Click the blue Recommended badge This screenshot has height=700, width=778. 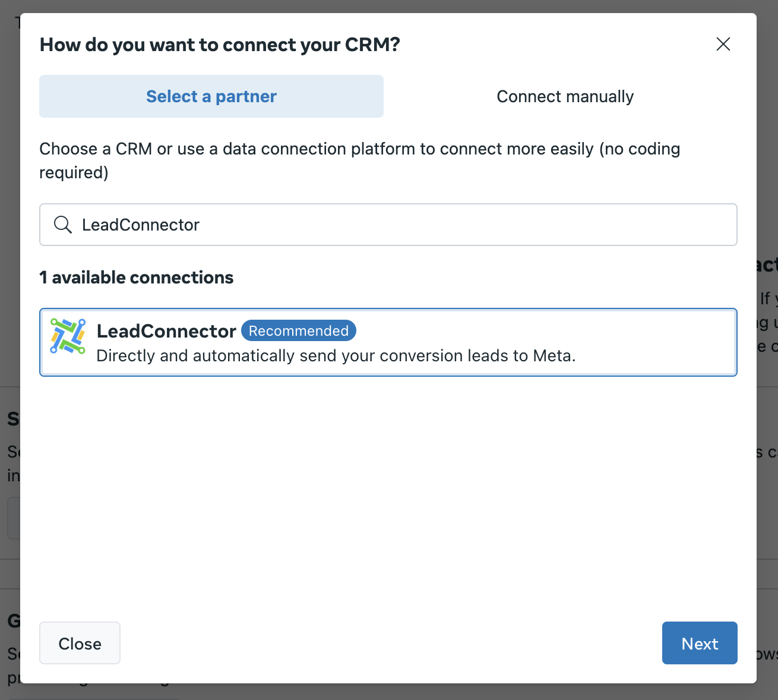pyautogui.click(x=298, y=331)
